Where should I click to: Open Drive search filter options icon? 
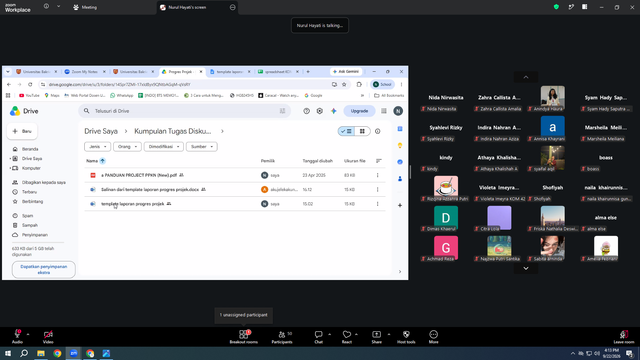282,111
